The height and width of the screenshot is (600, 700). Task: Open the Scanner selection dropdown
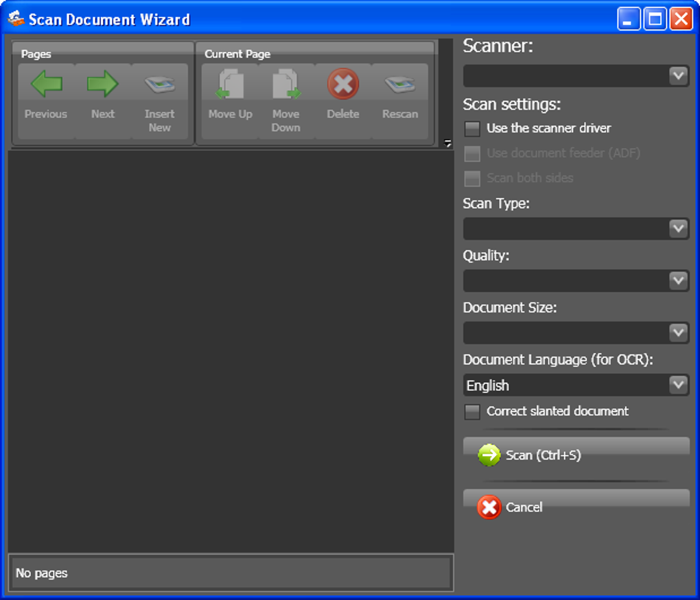coord(679,76)
